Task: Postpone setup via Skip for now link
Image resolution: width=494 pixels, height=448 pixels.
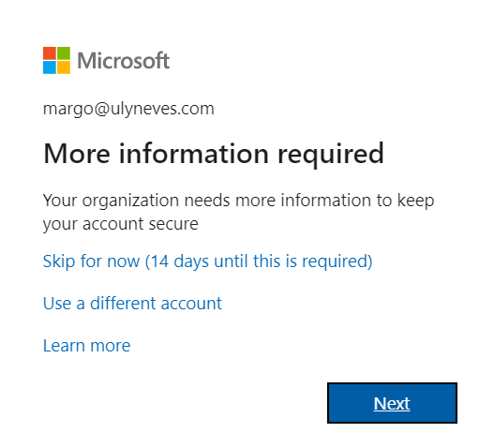Action: 207,261
